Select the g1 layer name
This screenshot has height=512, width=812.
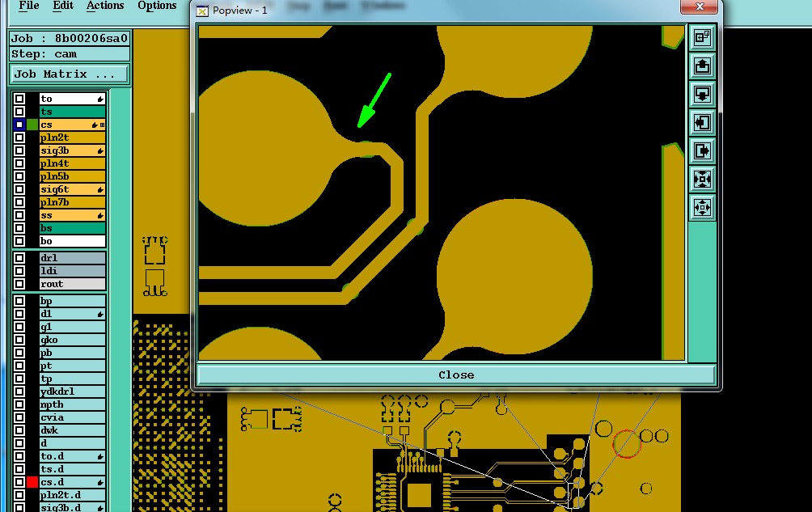tap(73, 327)
